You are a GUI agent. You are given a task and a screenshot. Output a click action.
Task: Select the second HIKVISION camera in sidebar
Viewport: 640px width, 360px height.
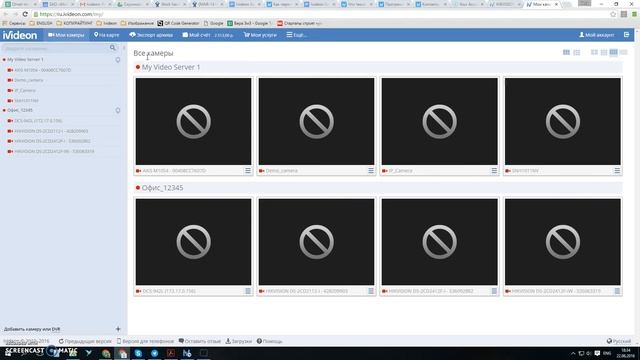[x=49, y=141]
